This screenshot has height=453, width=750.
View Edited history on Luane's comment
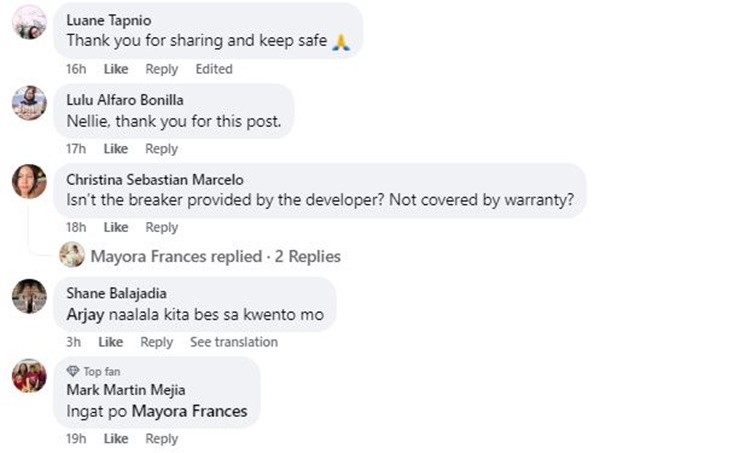[214, 69]
